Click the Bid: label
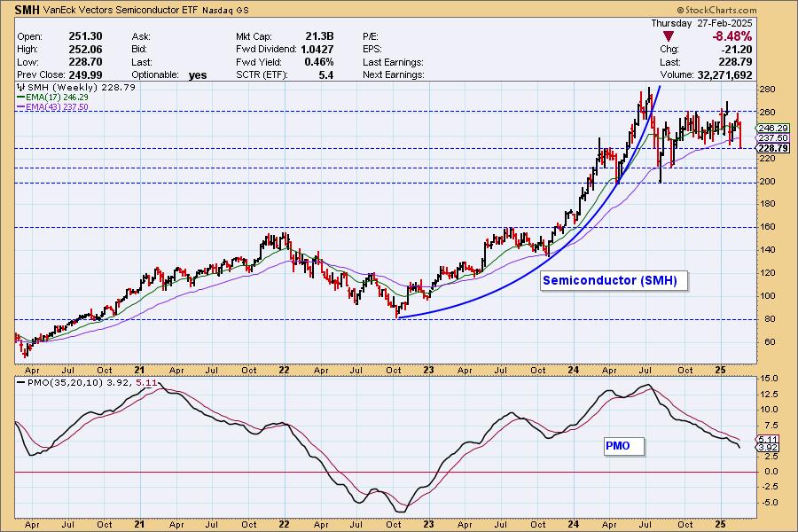The image size is (798, 532). pyautogui.click(x=139, y=50)
